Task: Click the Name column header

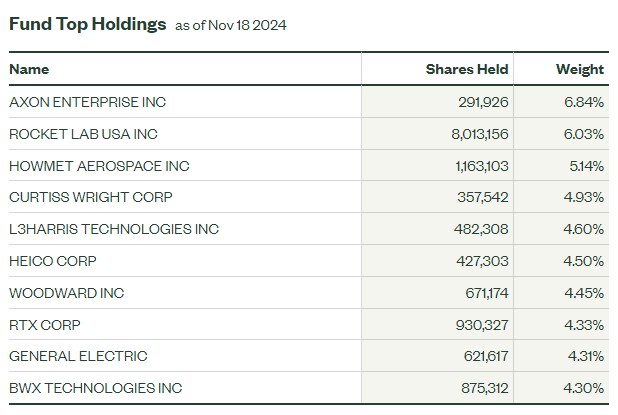Action: (x=29, y=69)
